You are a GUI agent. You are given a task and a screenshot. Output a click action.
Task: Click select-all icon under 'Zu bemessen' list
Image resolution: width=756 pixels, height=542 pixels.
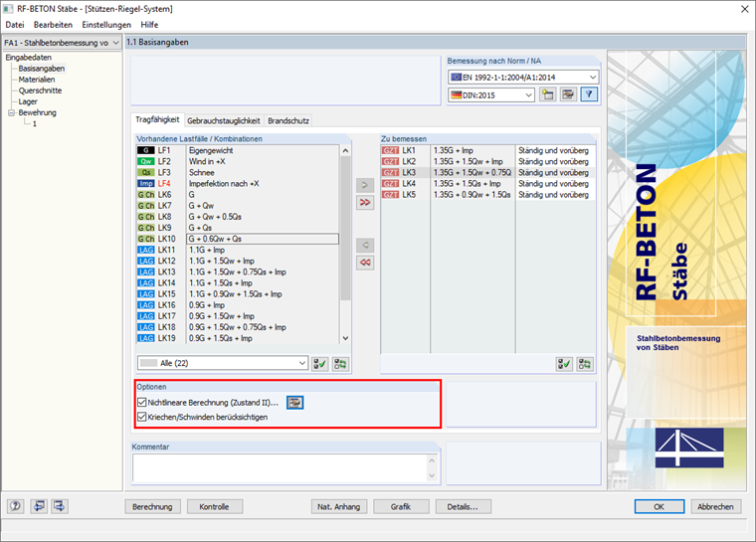point(564,364)
